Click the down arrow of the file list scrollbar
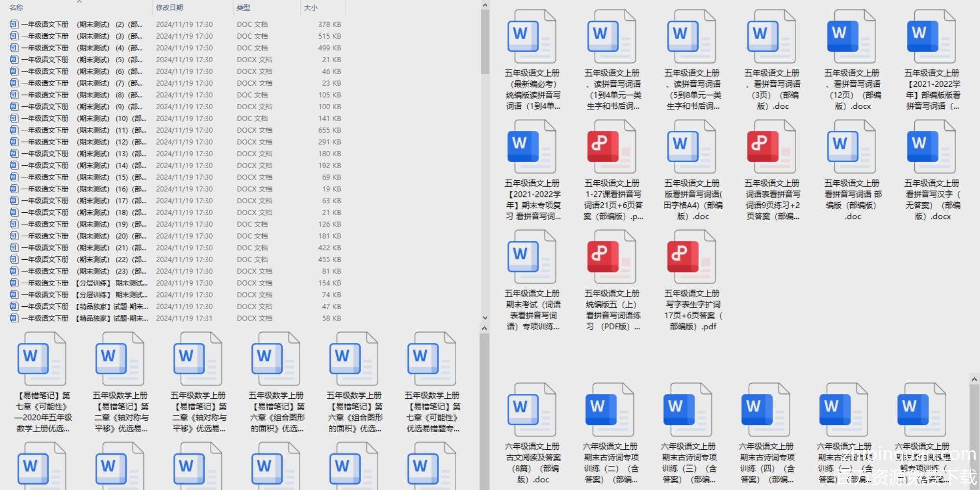Screen dimensions: 980x490 click(x=485, y=318)
